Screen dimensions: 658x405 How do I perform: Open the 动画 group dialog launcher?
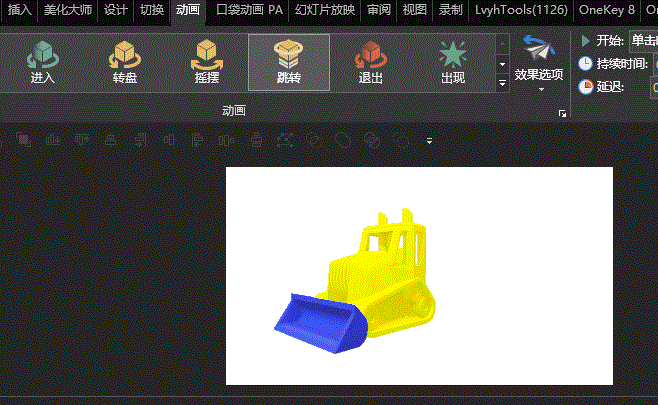pyautogui.click(x=562, y=115)
